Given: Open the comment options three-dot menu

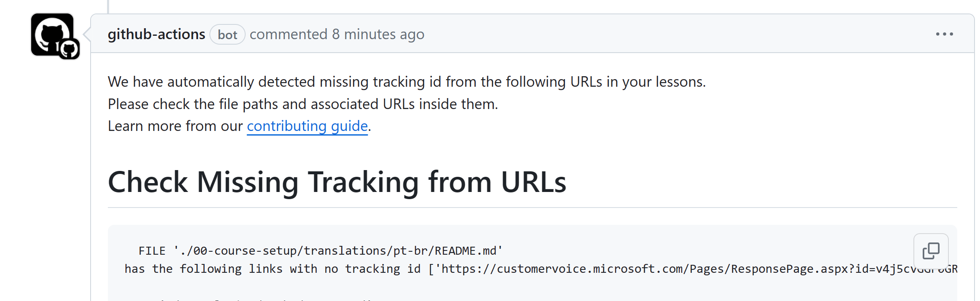Looking at the screenshot, I should 944,34.
